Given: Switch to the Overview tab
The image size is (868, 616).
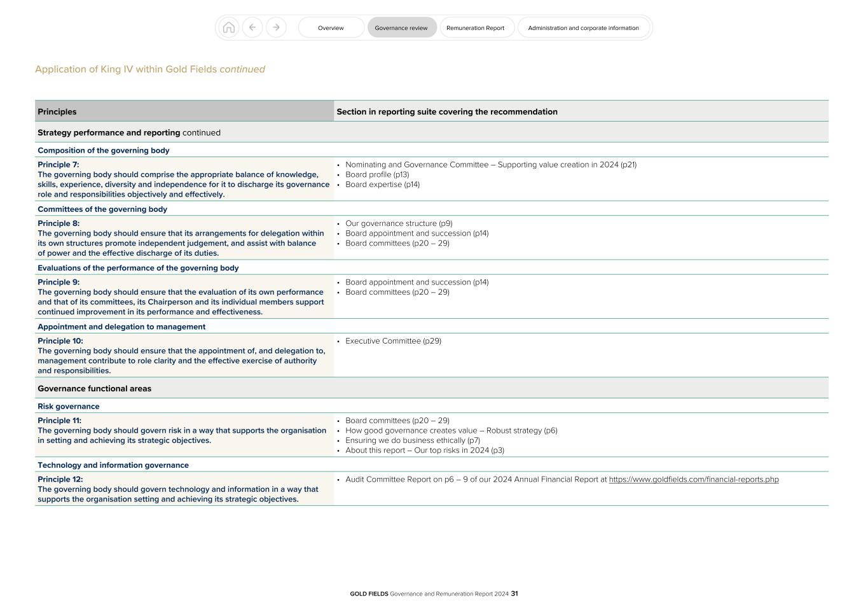Looking at the screenshot, I should point(331,27).
